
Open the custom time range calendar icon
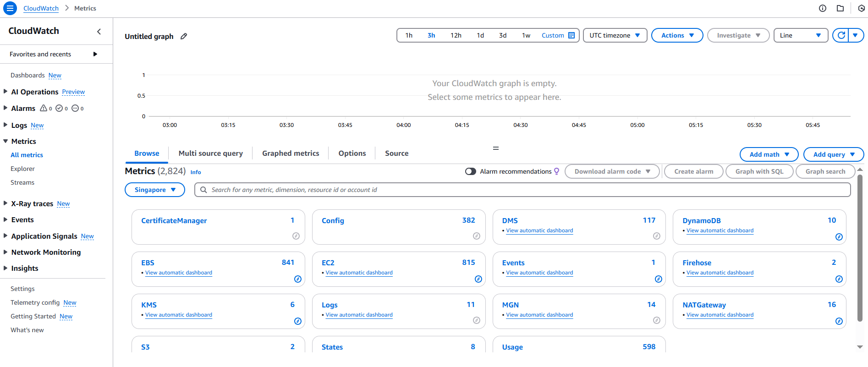(x=571, y=35)
